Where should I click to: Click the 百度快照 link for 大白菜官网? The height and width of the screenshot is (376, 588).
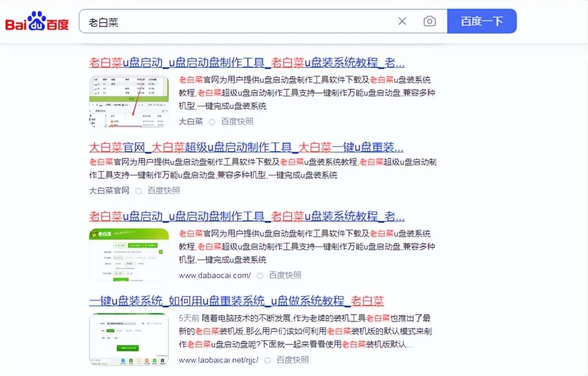tap(164, 190)
